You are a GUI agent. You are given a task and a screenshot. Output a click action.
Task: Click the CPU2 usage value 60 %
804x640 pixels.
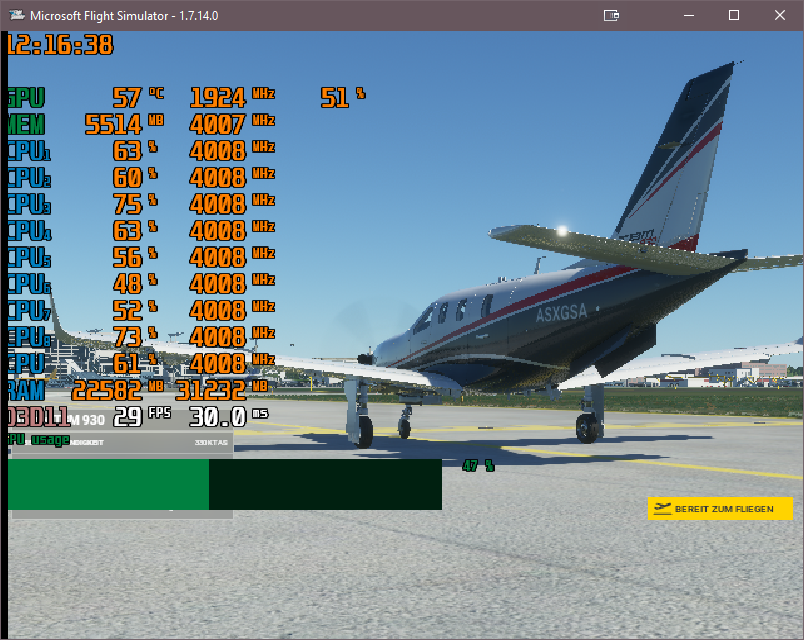point(135,177)
